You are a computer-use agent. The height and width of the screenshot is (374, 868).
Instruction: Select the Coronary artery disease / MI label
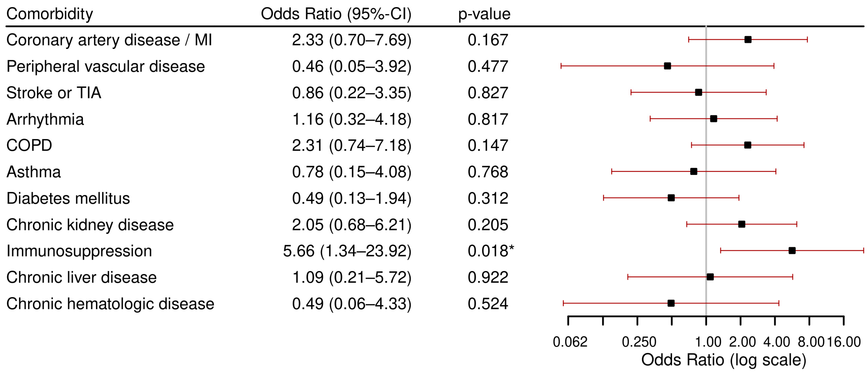[x=109, y=40]
